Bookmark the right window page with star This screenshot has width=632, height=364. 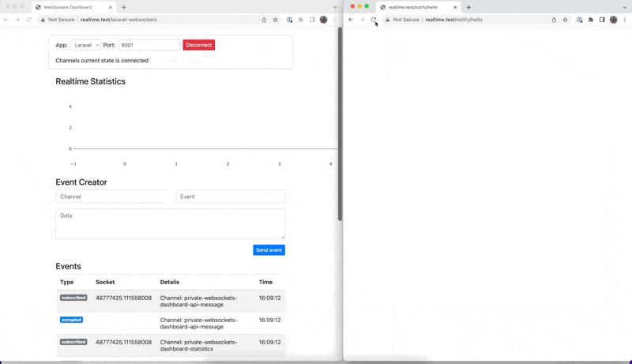tap(565, 20)
